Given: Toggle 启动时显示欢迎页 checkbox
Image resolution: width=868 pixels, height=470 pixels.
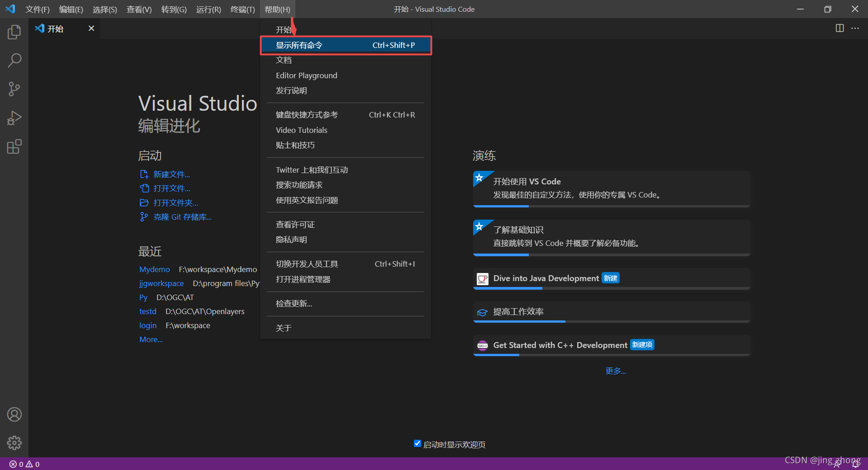Looking at the screenshot, I should 417,444.
